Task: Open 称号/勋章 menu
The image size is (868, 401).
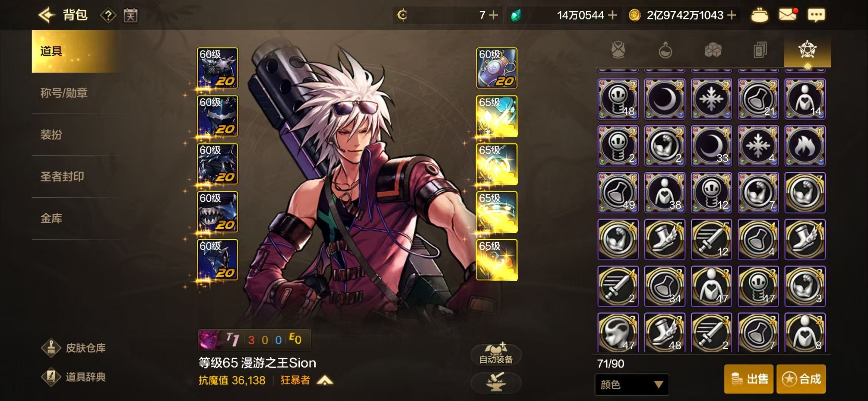Action: 64,93
